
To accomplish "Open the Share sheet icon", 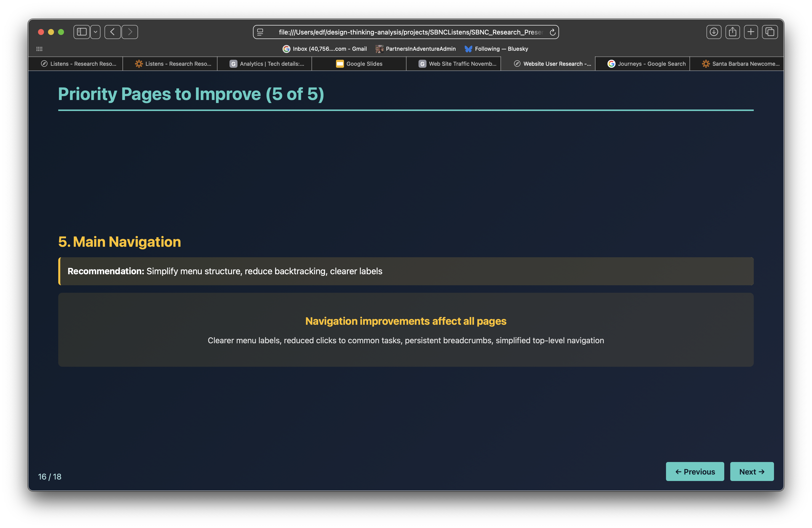I will click(732, 32).
